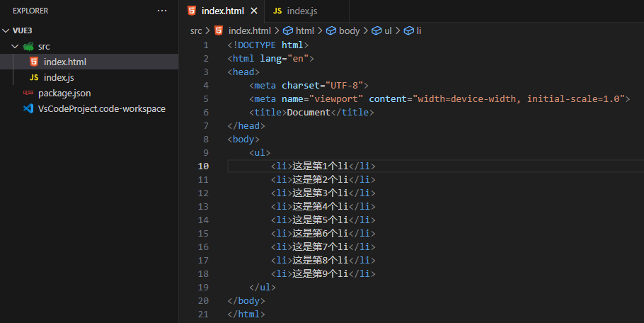
Task: Click the opening body tag on line 8
Action: [x=243, y=140]
